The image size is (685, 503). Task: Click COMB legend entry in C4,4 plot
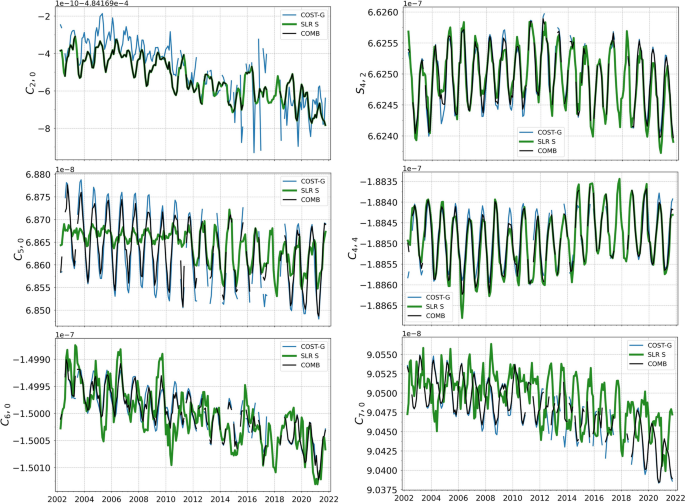(426, 316)
